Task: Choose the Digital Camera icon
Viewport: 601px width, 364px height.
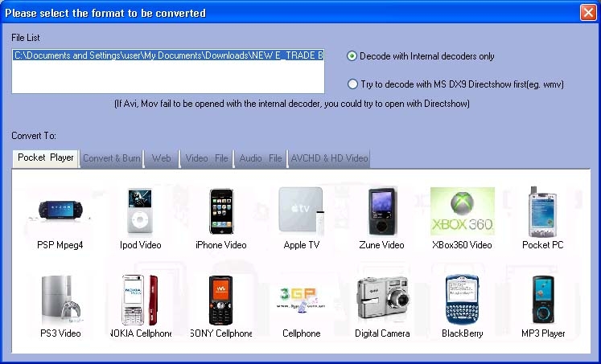Action: (x=382, y=299)
